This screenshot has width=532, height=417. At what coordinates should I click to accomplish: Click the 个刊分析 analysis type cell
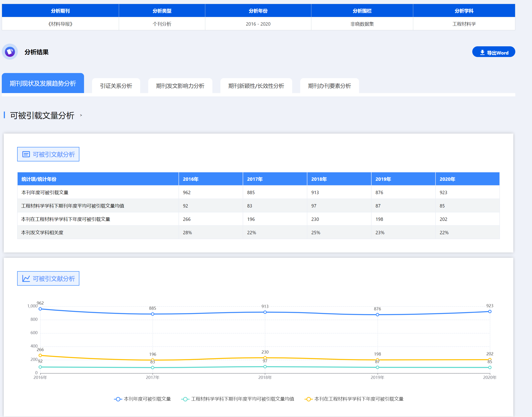(162, 24)
